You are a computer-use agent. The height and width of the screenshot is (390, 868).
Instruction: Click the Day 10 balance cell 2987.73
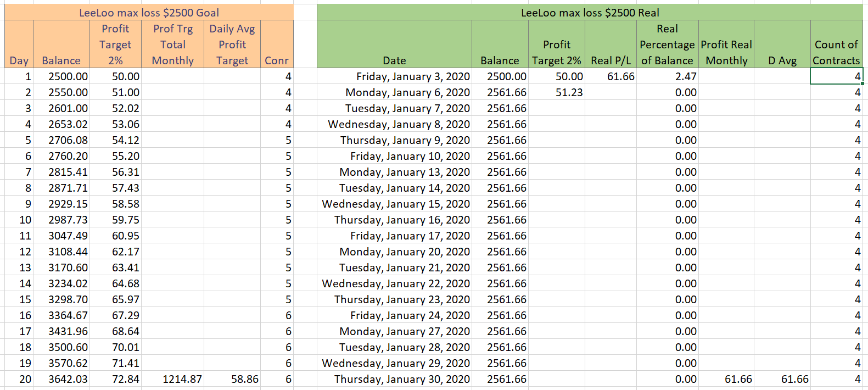point(61,220)
